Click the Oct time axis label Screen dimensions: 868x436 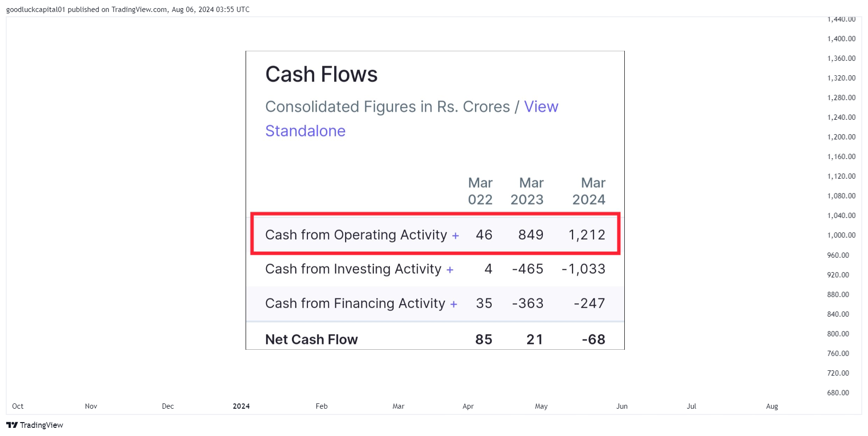[x=18, y=406]
